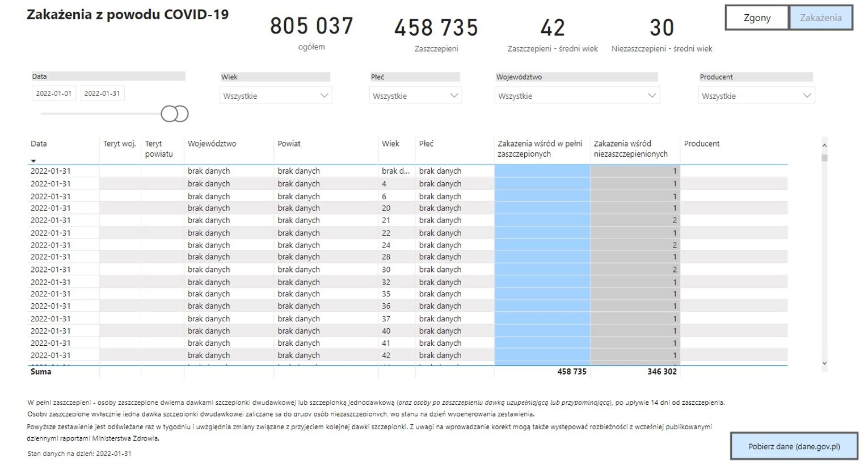The width and height of the screenshot is (868, 469).
Task: Open the Województwo filter dropdown
Action: (x=577, y=96)
